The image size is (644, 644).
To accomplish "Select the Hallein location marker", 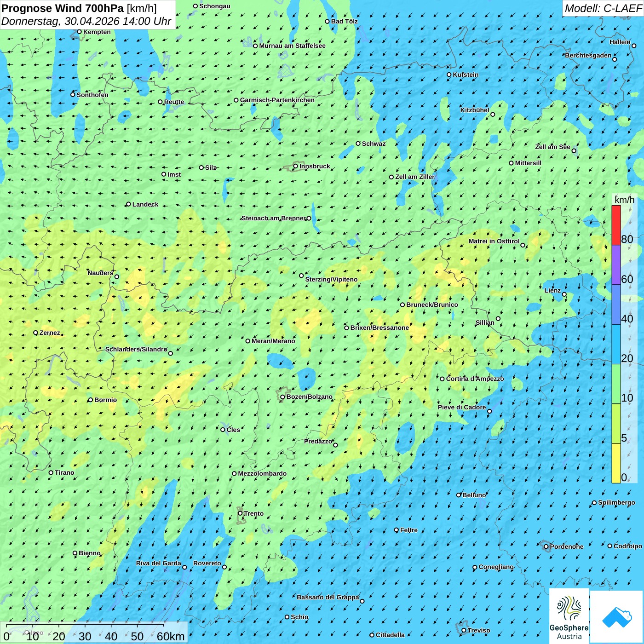I will [x=634, y=46].
